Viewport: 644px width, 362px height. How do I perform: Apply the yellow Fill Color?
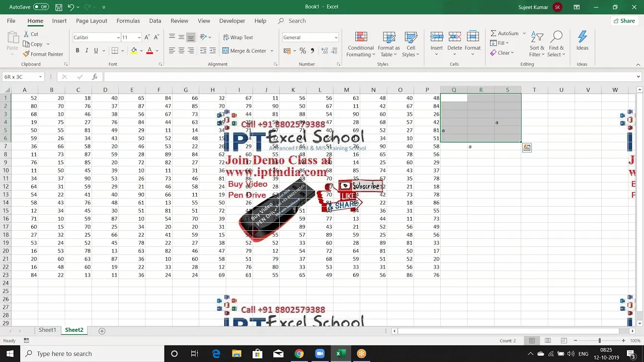(134, 51)
